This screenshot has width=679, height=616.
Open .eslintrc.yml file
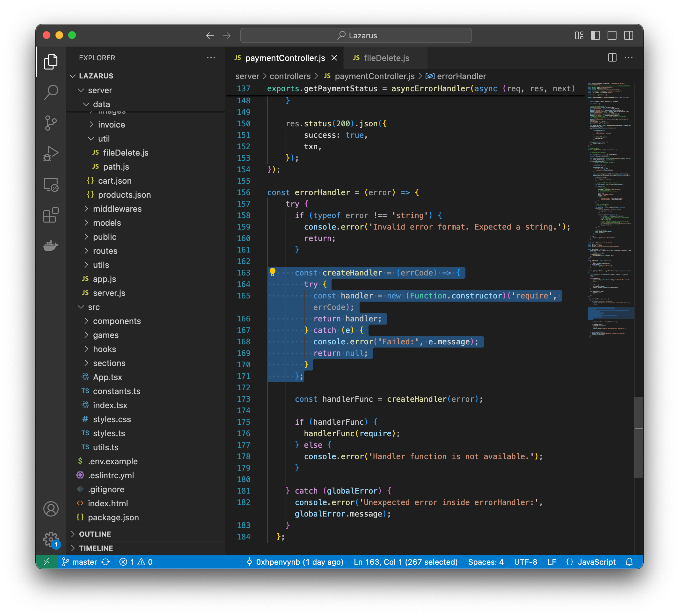[x=145, y=475]
